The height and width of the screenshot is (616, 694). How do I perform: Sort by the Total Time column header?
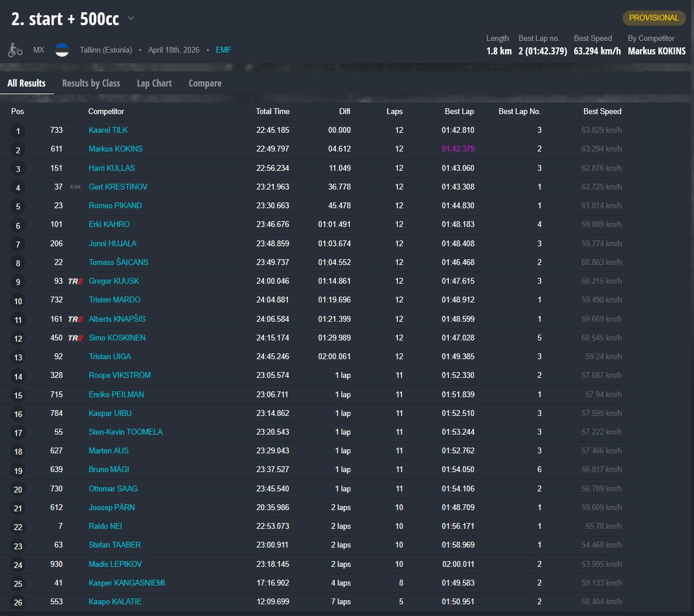coord(272,111)
